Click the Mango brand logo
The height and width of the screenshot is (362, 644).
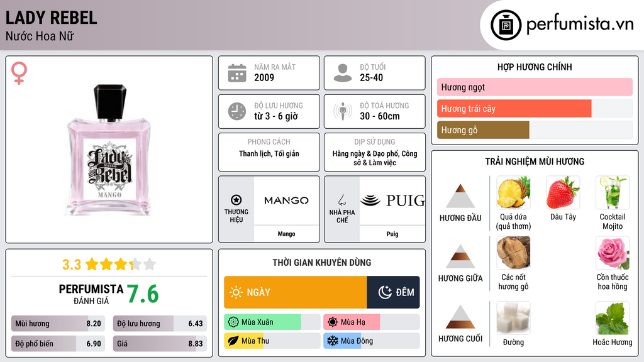[286, 200]
